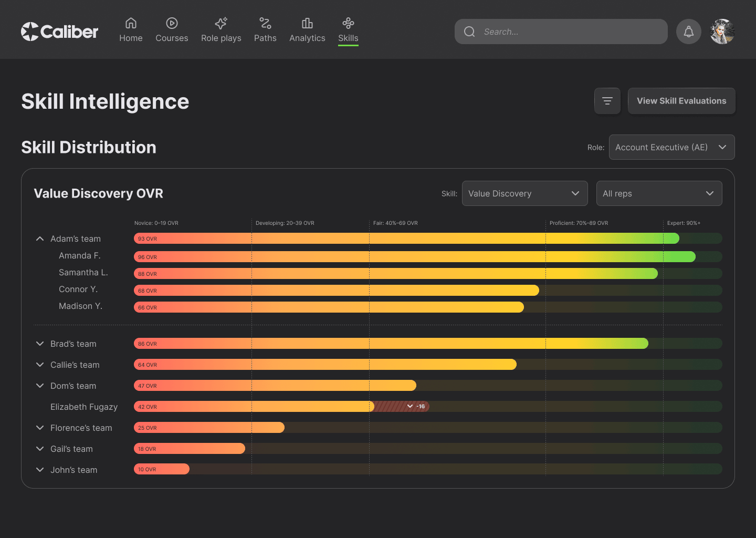Click the Role plays sparkle icon
Screen dimensions: 756x538
tap(221, 23)
